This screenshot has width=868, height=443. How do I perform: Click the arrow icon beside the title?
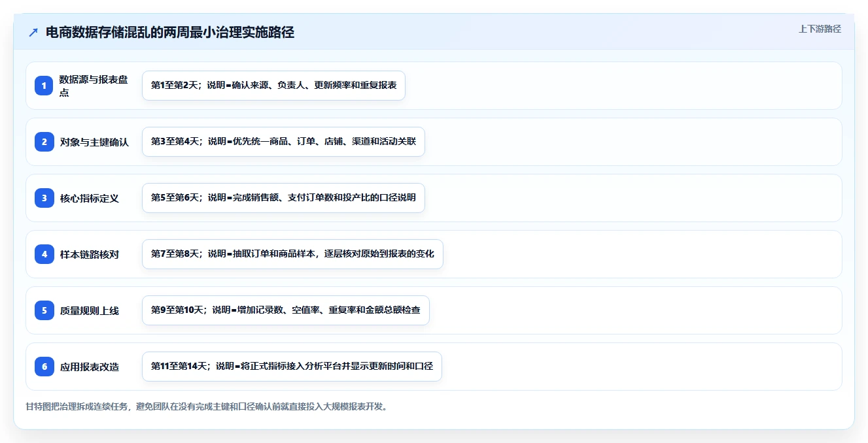[33, 33]
